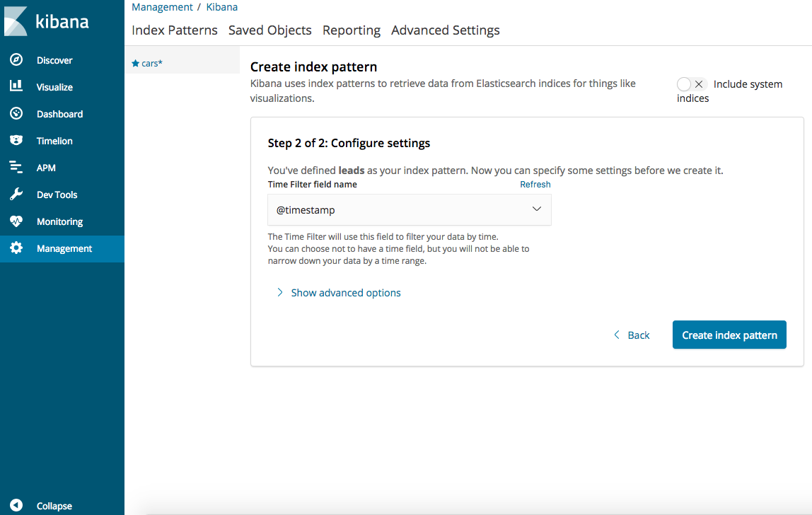Open Dev Tools via its wrench icon
Screen dimensions: 812x515
(x=16, y=195)
